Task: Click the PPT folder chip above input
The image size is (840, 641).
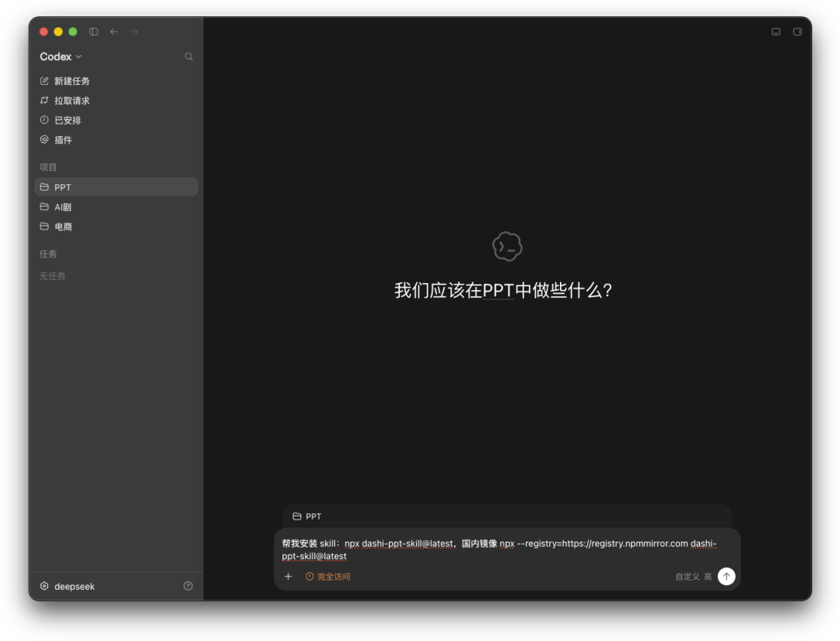Action: click(x=307, y=516)
